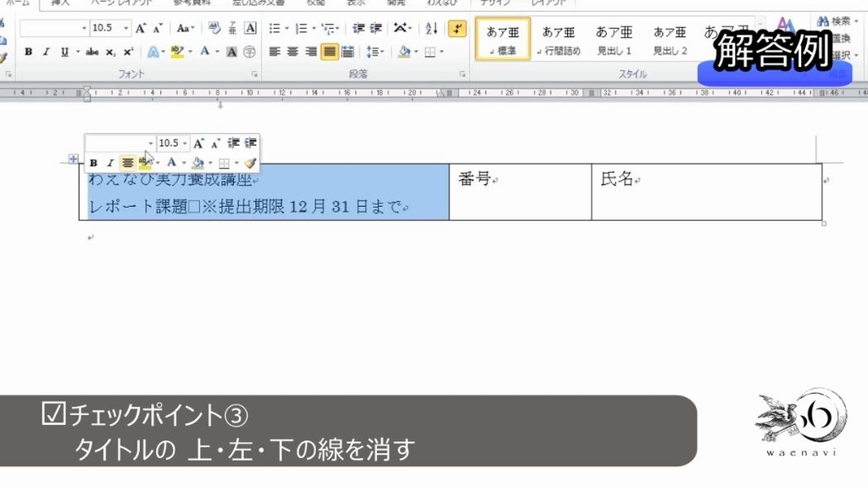Image resolution: width=868 pixels, height=487 pixels.
Task: Click ribbon font color A button
Action: point(205,52)
